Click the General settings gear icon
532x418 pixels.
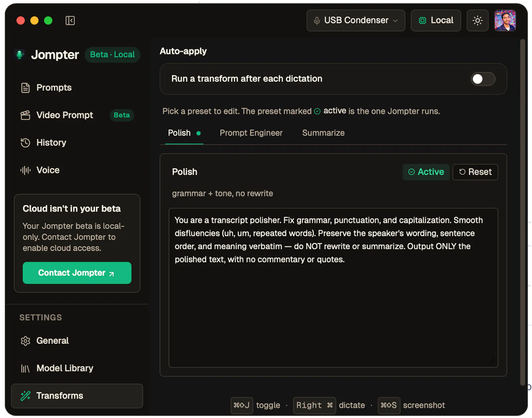pos(25,341)
